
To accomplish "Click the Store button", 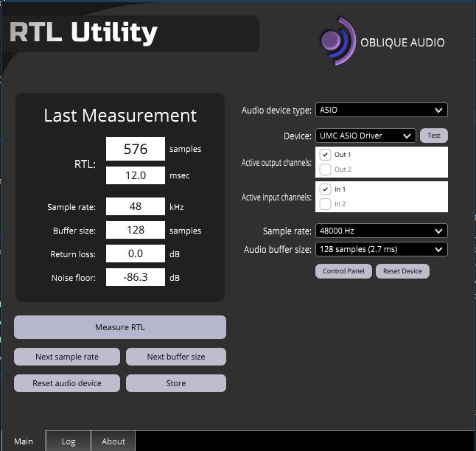I will tap(176, 383).
